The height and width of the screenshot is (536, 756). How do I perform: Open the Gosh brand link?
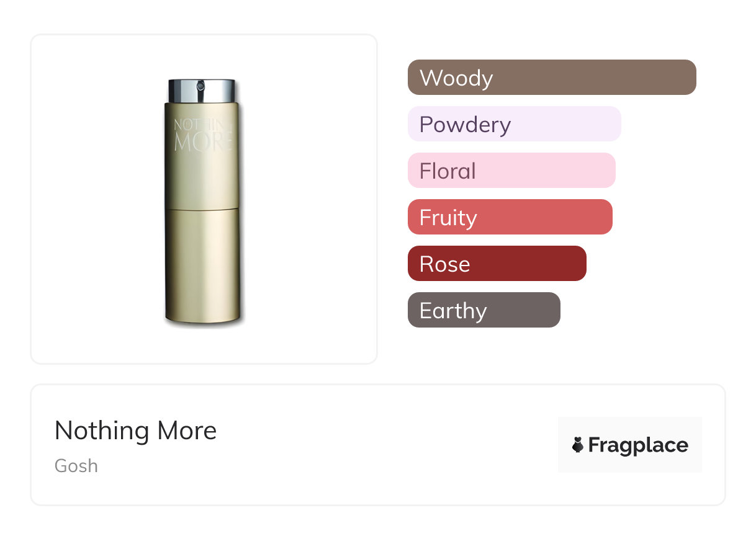(76, 466)
